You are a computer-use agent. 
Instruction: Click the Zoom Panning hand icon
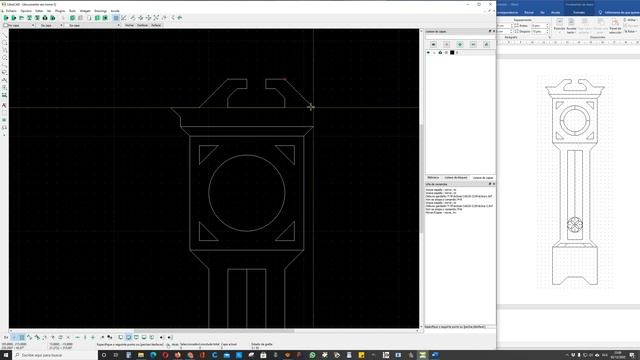tap(180, 18)
